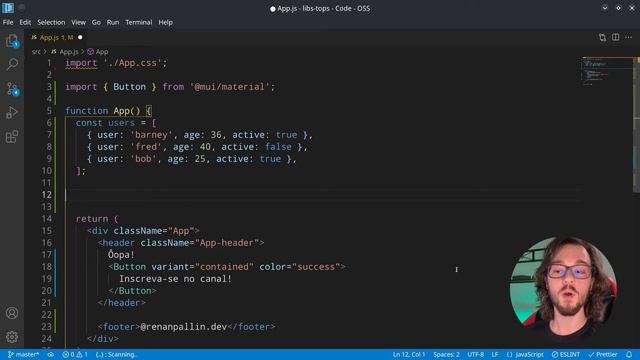Screen dimensions: 640x360
Task: Click on the 'function' keyword on line 5
Action: (x=87, y=111)
